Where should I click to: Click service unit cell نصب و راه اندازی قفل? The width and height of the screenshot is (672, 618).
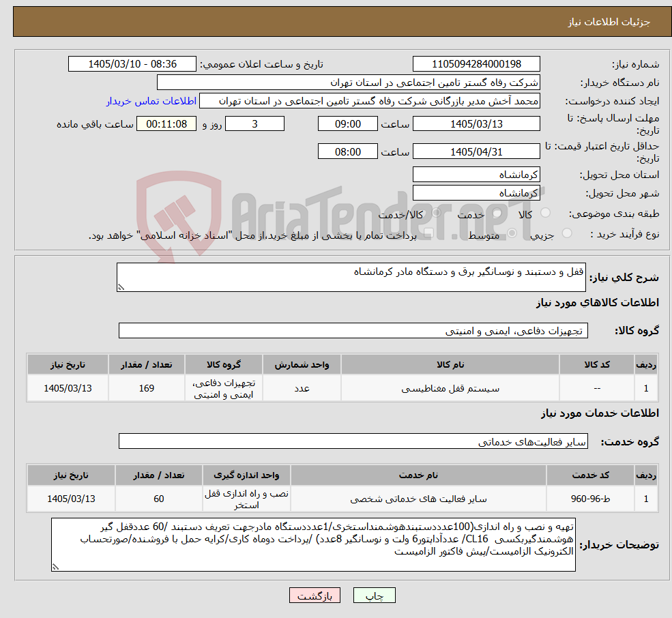246,499
